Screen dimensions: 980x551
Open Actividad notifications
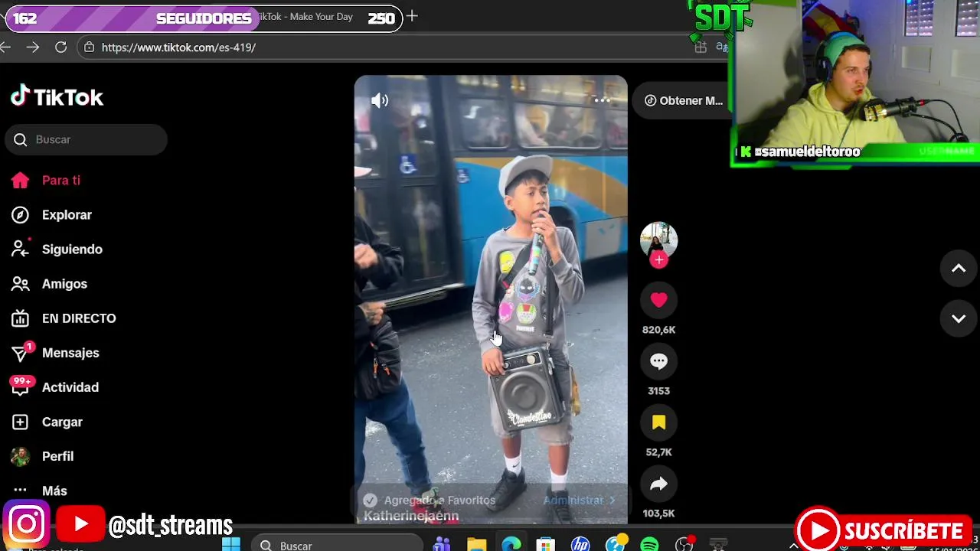point(70,387)
